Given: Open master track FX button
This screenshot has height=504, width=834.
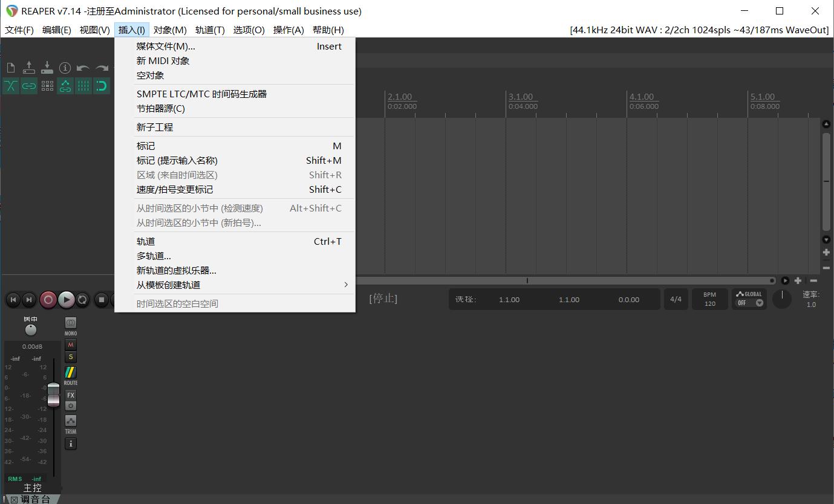Looking at the screenshot, I should [x=71, y=395].
